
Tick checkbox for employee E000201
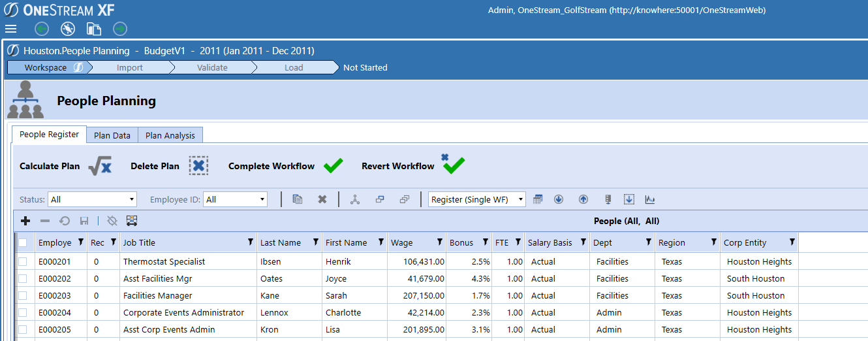click(23, 261)
